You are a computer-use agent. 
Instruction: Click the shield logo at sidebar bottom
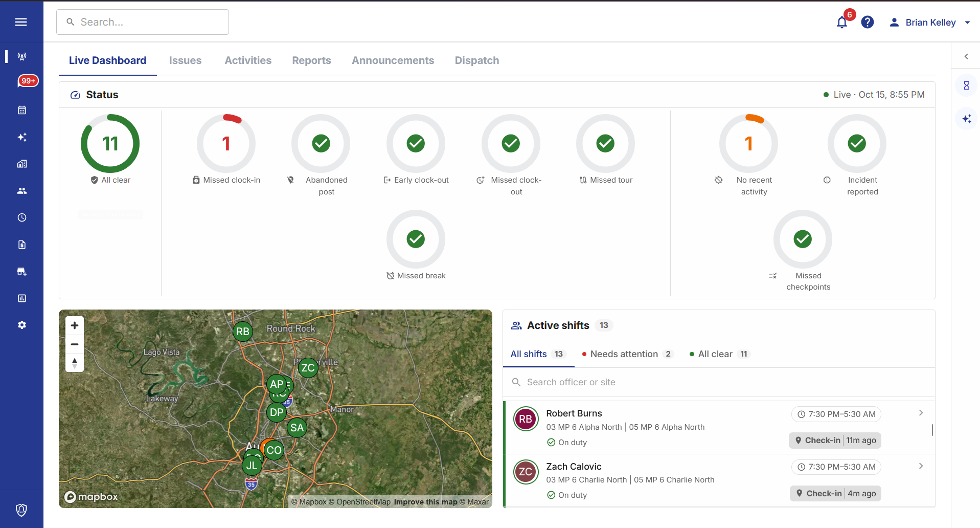point(21,510)
